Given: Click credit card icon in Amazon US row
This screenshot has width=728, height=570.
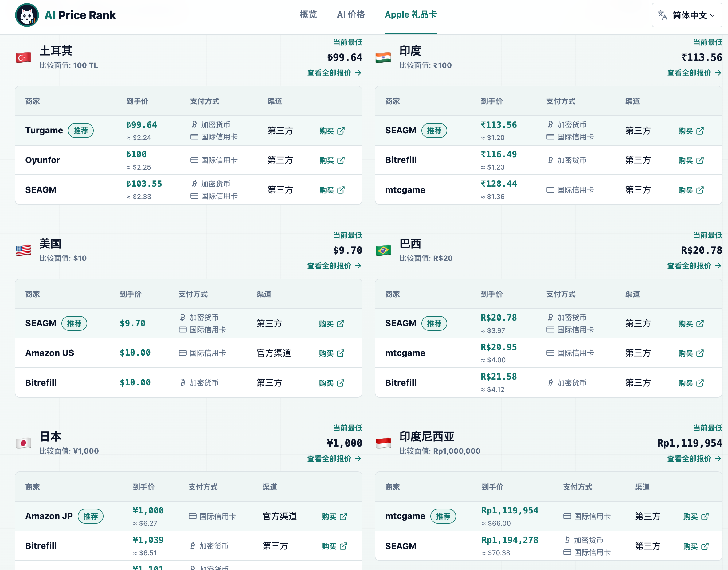Looking at the screenshot, I should tap(182, 353).
